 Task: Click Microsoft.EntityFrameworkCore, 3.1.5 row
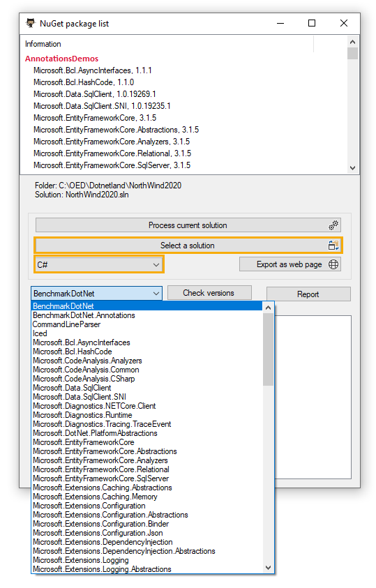pyautogui.click(x=95, y=118)
